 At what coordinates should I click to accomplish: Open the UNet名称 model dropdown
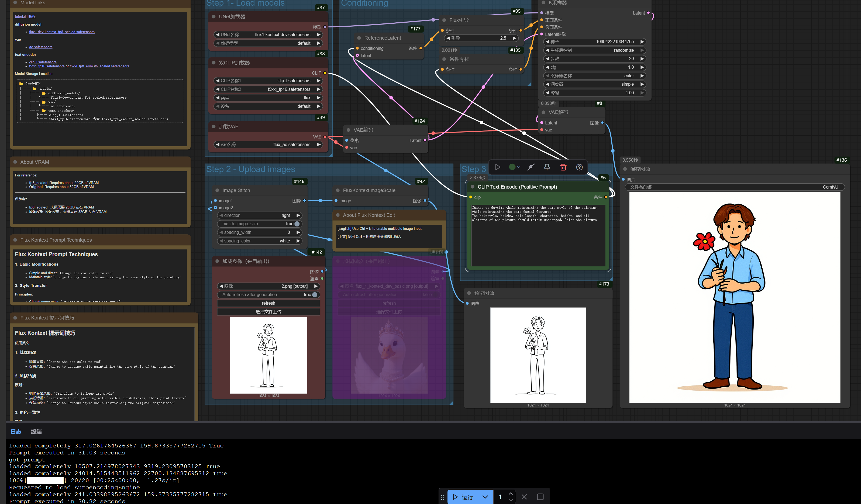[268, 34]
